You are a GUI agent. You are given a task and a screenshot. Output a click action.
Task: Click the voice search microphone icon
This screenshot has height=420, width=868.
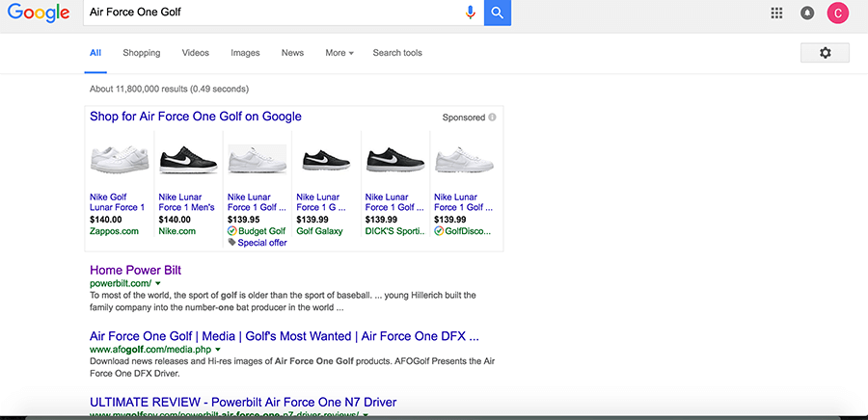(471, 13)
